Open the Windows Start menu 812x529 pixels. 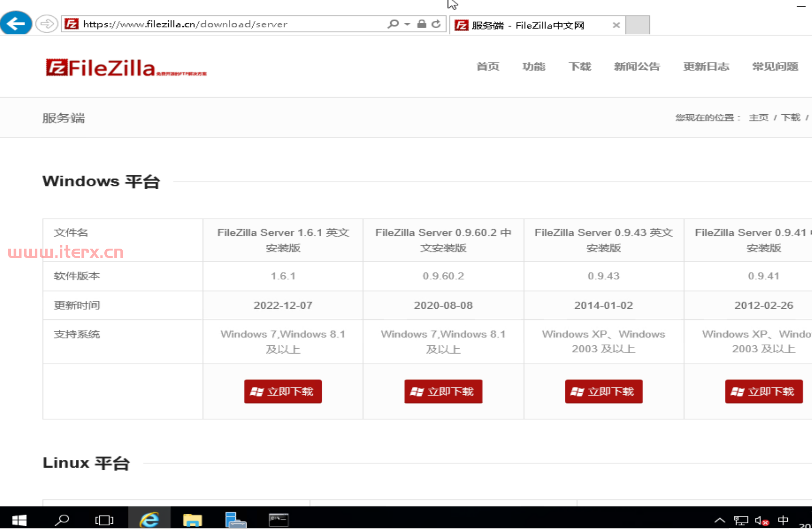tap(19, 520)
